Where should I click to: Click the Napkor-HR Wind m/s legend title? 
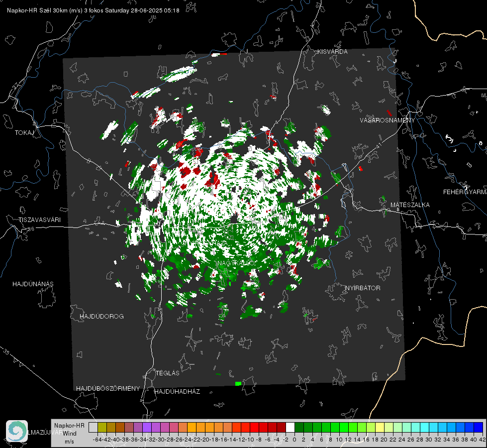(69, 434)
